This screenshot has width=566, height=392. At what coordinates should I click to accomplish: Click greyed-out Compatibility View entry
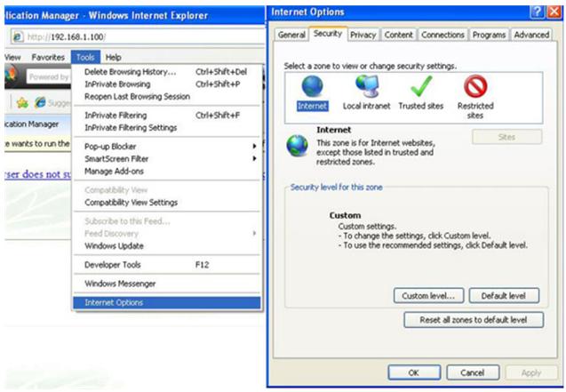166,190
